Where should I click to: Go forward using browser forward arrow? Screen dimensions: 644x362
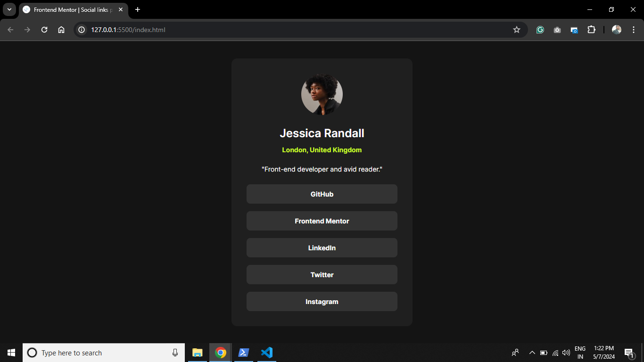(x=27, y=30)
